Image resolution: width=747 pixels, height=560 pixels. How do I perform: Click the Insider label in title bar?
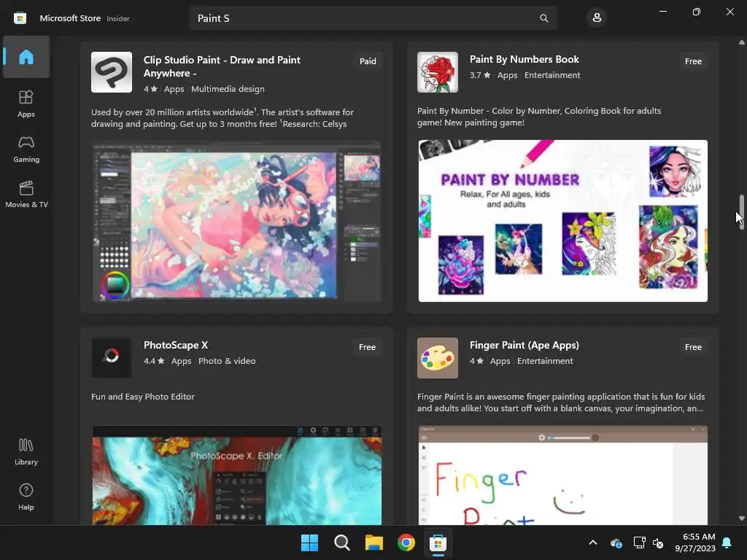[x=118, y=18]
